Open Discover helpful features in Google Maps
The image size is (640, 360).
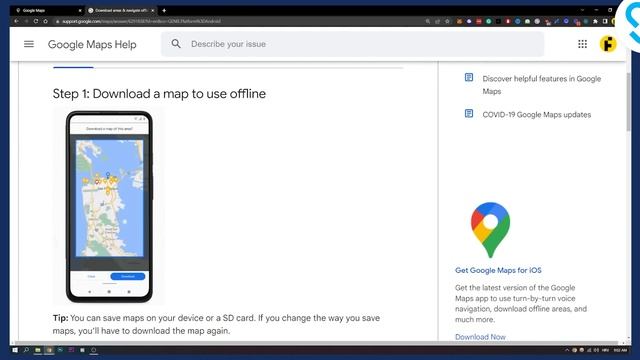(x=542, y=85)
